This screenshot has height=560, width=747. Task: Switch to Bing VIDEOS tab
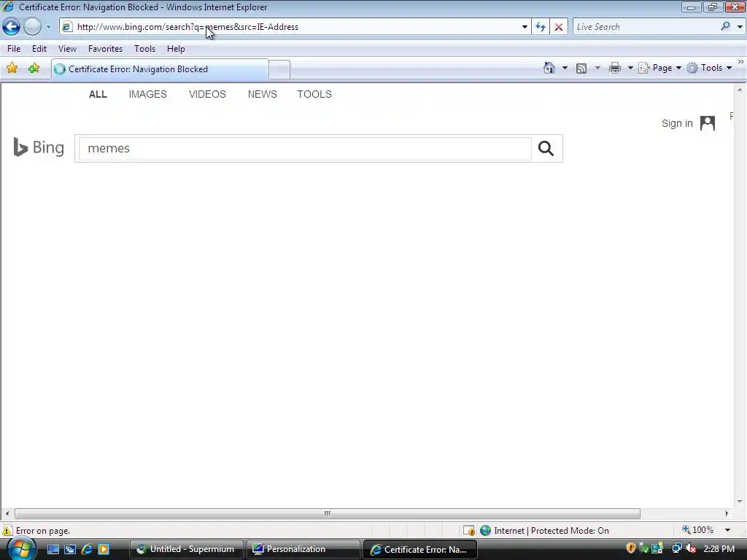(207, 94)
